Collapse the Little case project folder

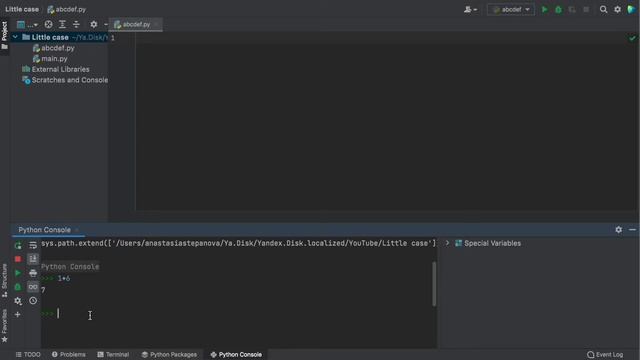coord(15,37)
